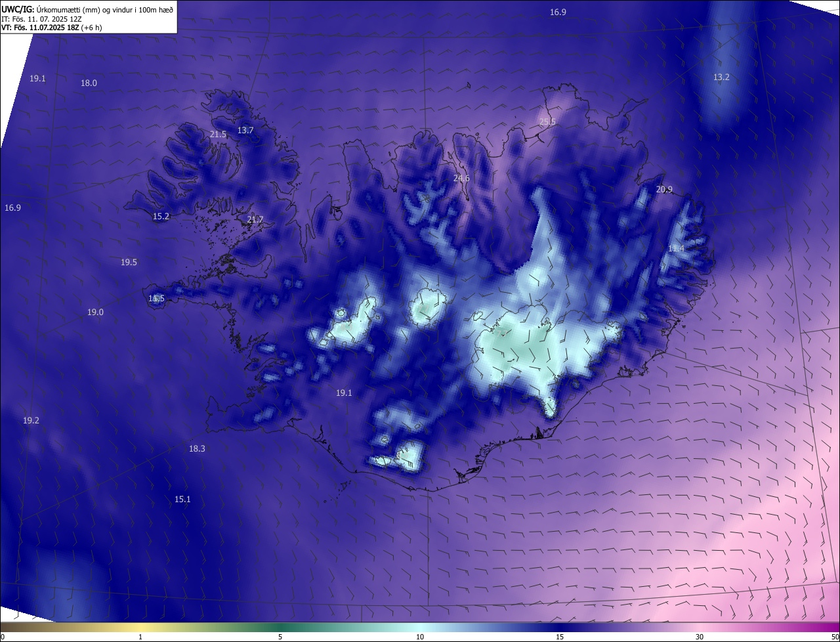Image resolution: width=840 pixels, height=642 pixels.
Task: Click the 19.5 value label
Action: click(x=129, y=263)
